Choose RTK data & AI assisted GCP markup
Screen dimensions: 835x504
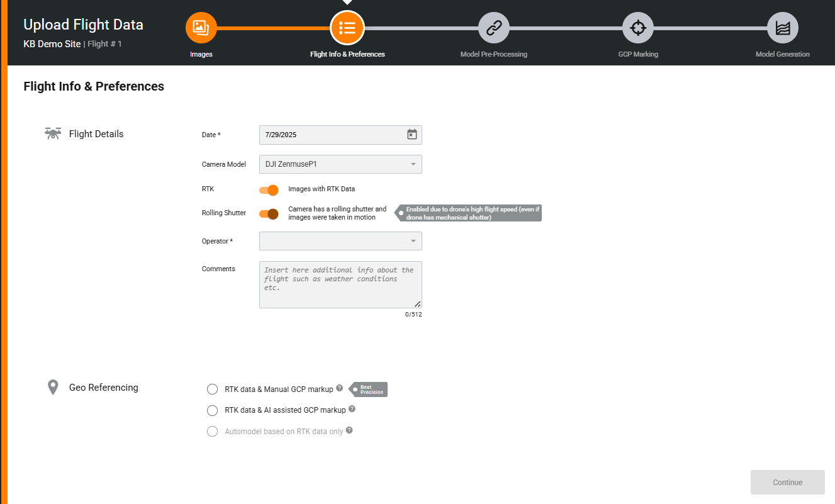[x=212, y=410]
